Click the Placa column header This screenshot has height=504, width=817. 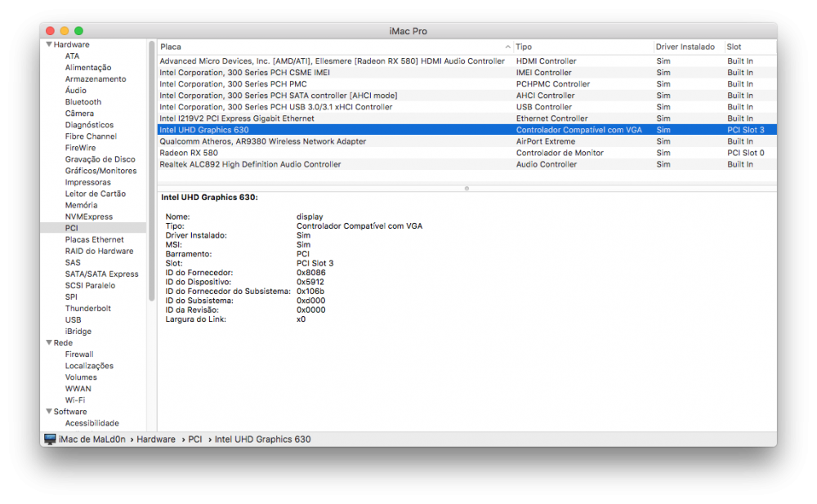(x=335, y=47)
